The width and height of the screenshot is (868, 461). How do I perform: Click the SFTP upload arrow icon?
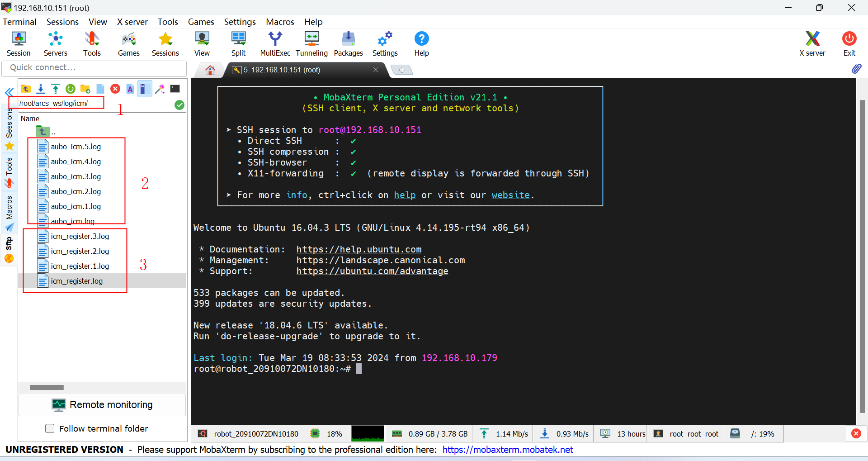pyautogui.click(x=56, y=89)
